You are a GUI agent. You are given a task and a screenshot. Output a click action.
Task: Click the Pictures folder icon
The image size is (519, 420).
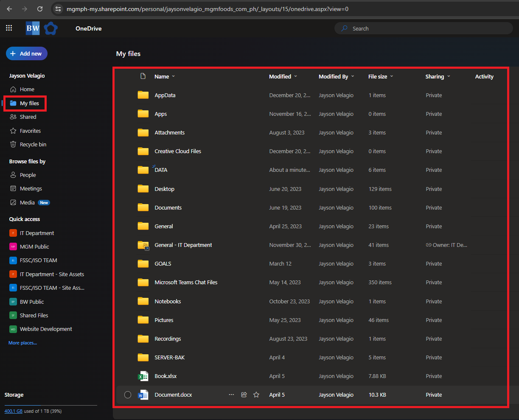tap(143, 320)
